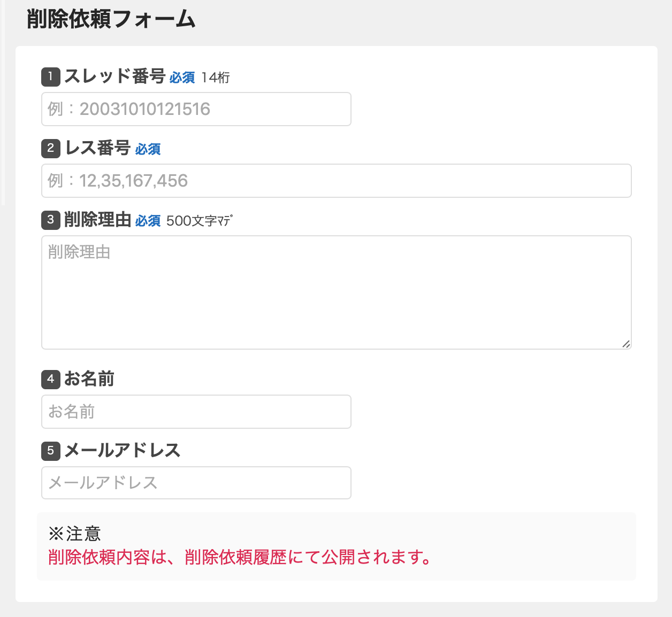Image resolution: width=672 pixels, height=617 pixels.
Task: Click the 必須 tag beside スレッド番号
Action: coord(182,78)
